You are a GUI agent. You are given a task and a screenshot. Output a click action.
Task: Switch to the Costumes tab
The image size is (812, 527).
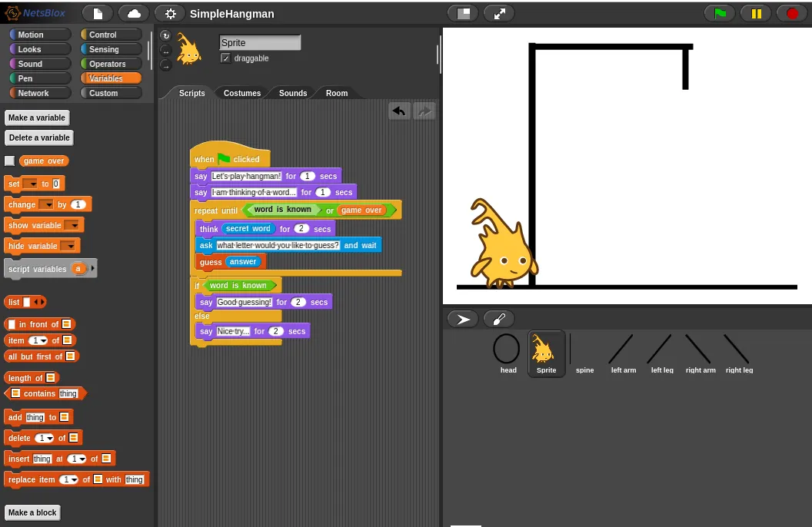[x=242, y=93]
